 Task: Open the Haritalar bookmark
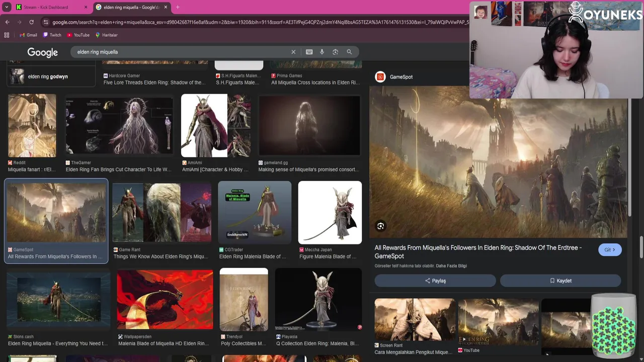tap(106, 35)
